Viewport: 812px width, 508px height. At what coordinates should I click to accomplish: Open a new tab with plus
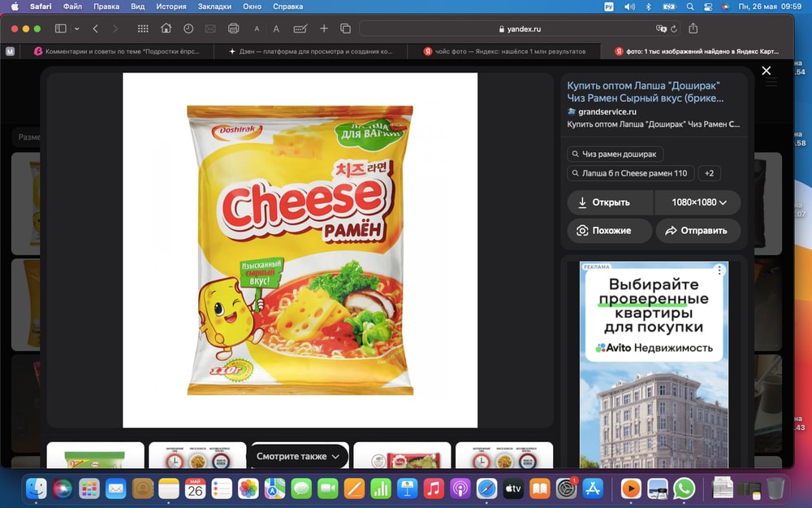(324, 28)
